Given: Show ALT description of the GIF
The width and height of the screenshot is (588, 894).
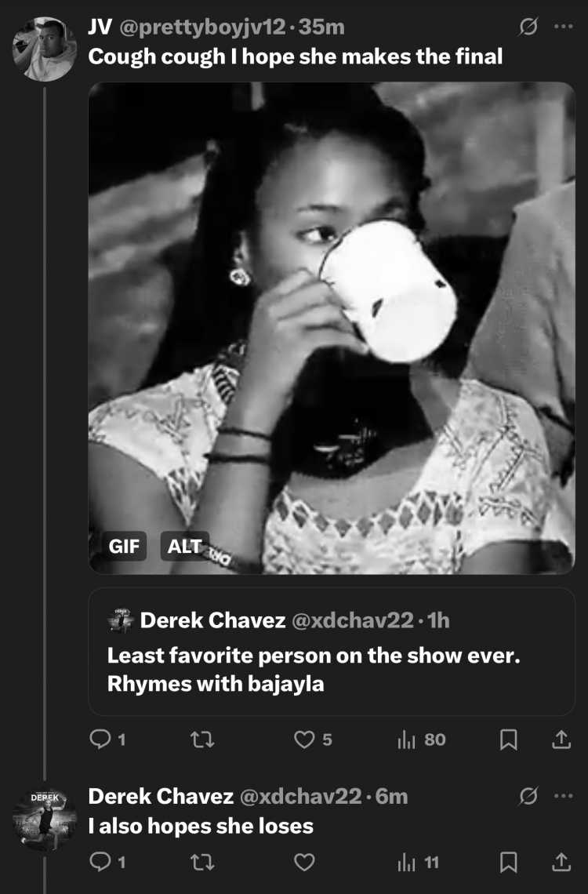Looking at the screenshot, I should [x=184, y=547].
